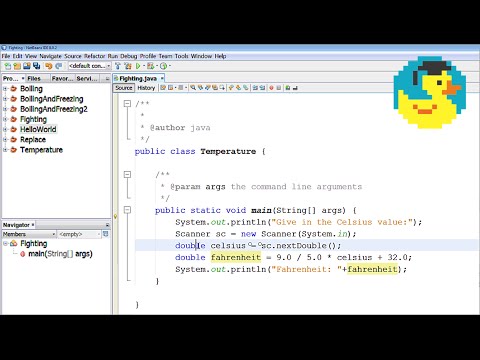
Task: Click the class name Temperature in code
Action: tap(228, 151)
